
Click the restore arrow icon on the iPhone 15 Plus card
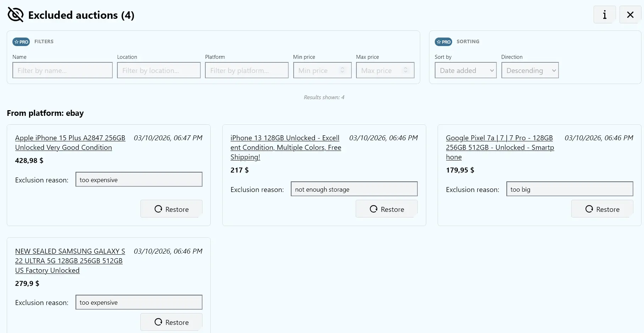tap(158, 209)
